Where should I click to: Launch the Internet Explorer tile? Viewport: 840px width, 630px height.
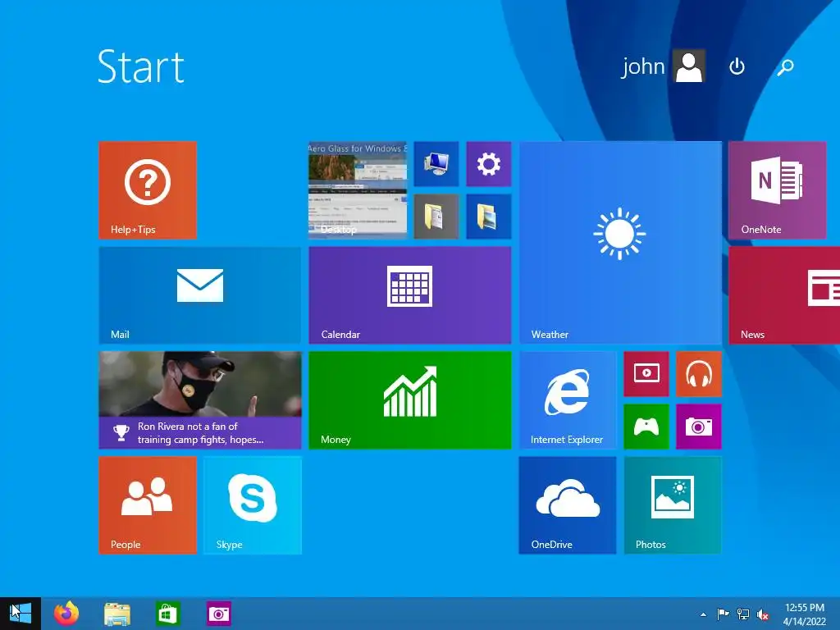(x=568, y=400)
